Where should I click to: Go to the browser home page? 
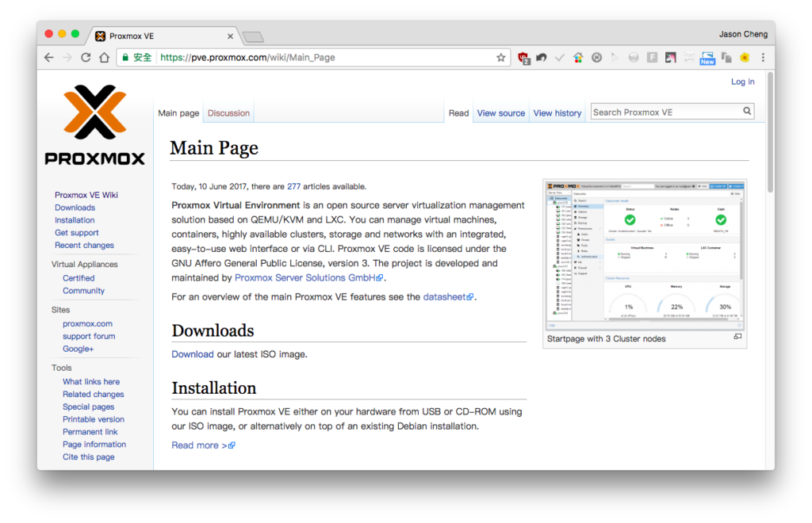click(x=104, y=57)
